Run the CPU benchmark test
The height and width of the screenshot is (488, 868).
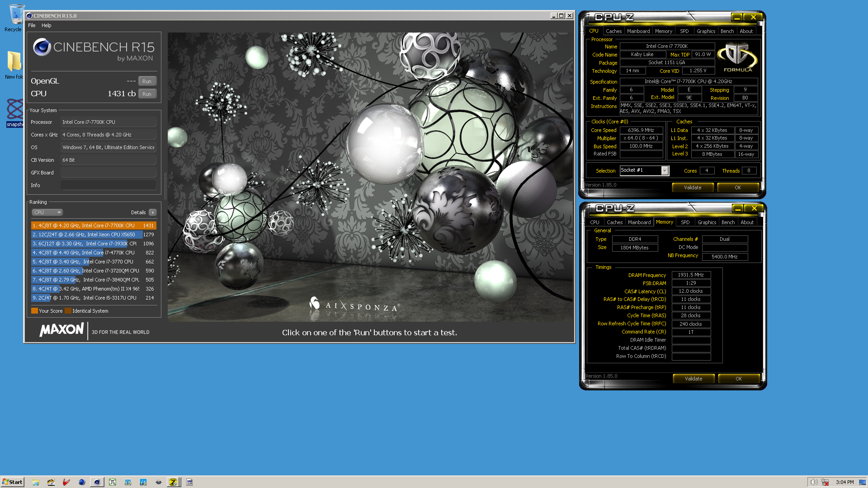tap(147, 94)
